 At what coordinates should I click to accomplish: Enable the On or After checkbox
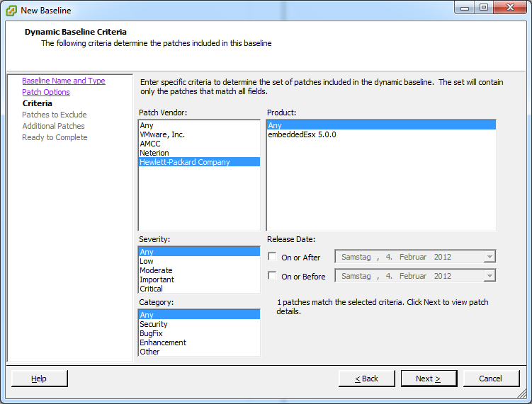(273, 257)
